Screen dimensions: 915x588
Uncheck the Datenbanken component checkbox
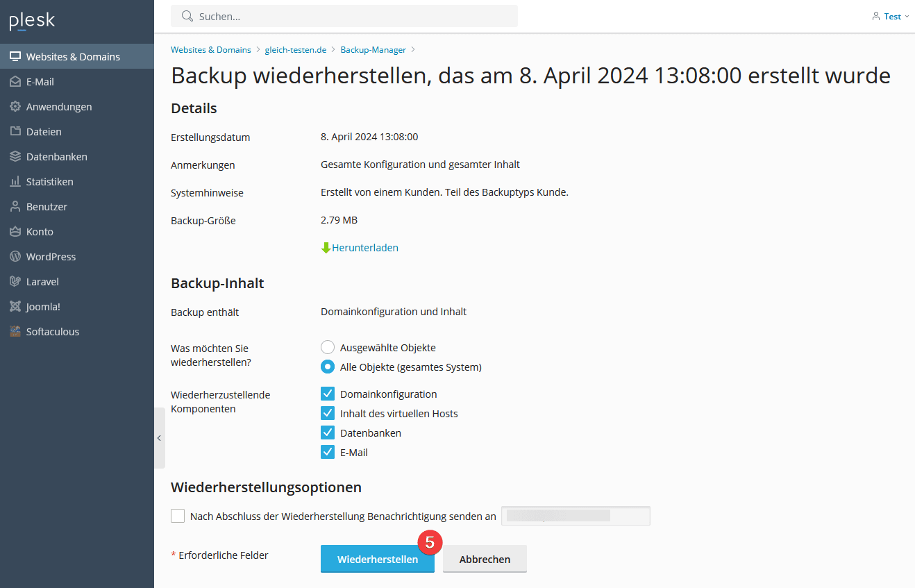pyautogui.click(x=328, y=433)
